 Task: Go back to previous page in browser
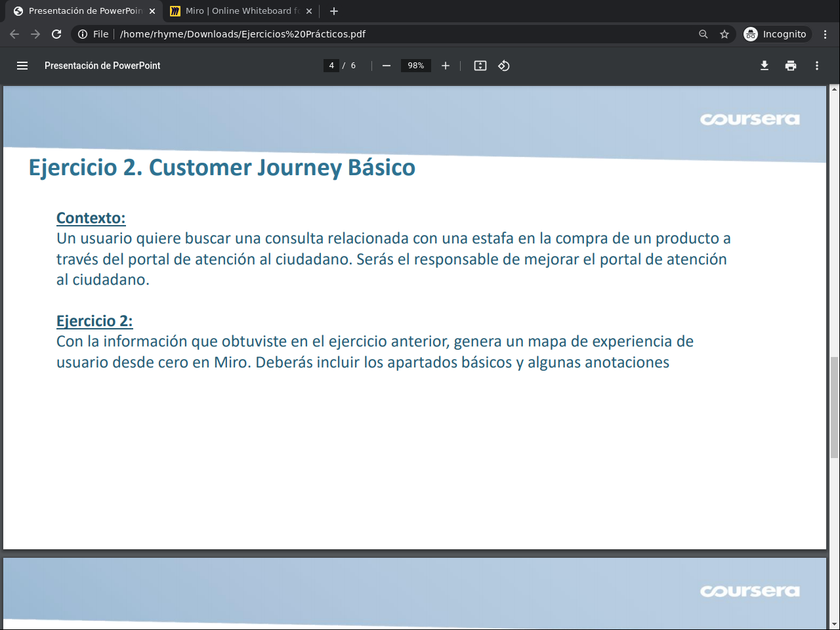[x=14, y=34]
